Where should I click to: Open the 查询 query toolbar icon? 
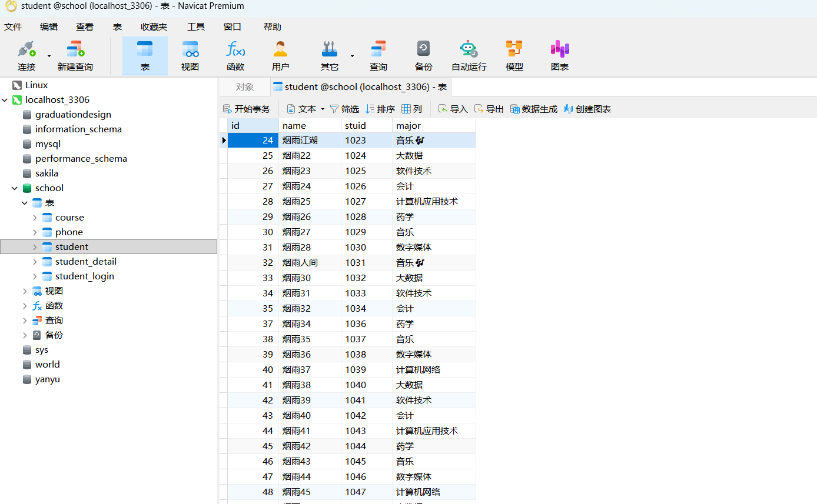tap(378, 56)
